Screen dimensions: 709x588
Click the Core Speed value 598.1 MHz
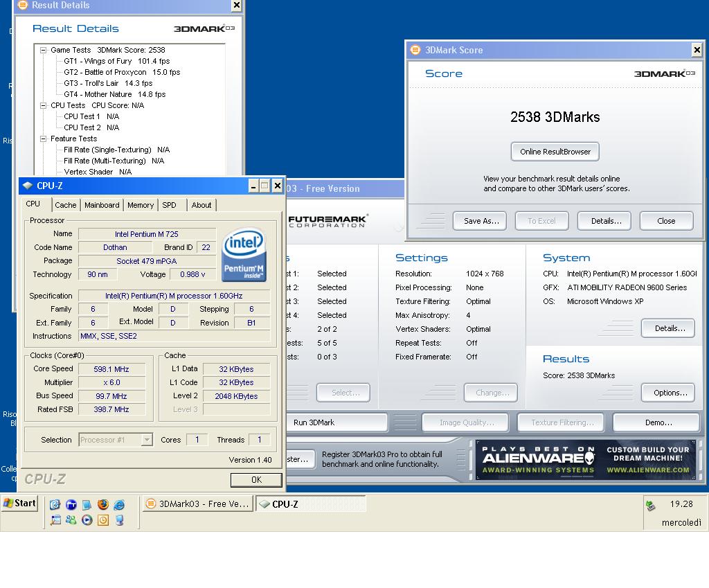tap(111, 369)
